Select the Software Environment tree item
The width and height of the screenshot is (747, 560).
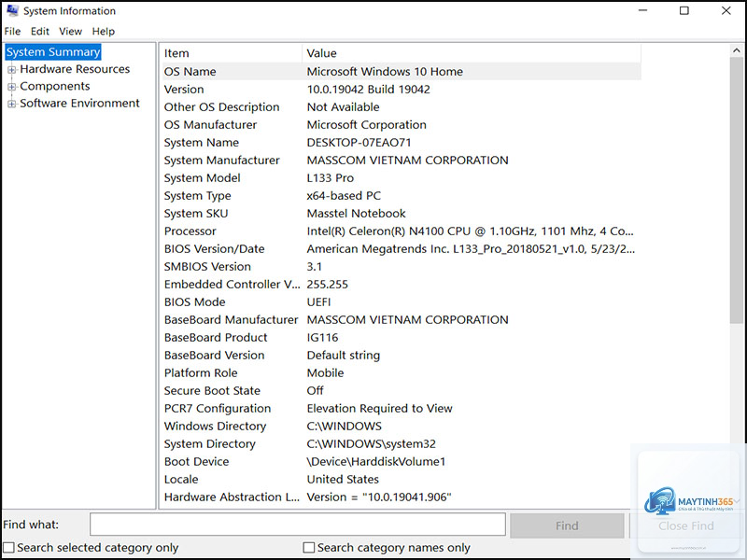tap(79, 104)
